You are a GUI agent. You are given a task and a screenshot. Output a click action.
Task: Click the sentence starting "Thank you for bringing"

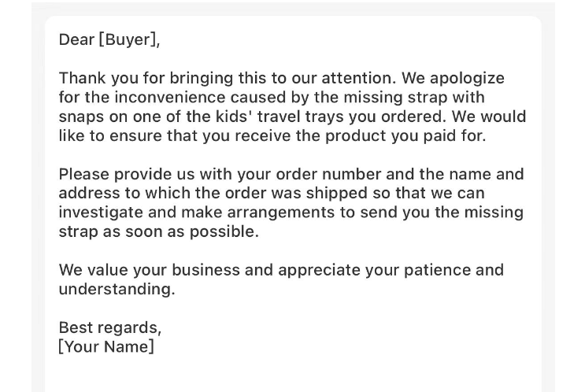(228, 79)
